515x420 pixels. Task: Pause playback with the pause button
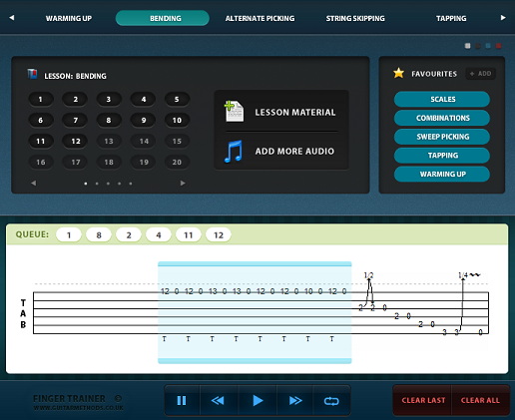click(182, 400)
